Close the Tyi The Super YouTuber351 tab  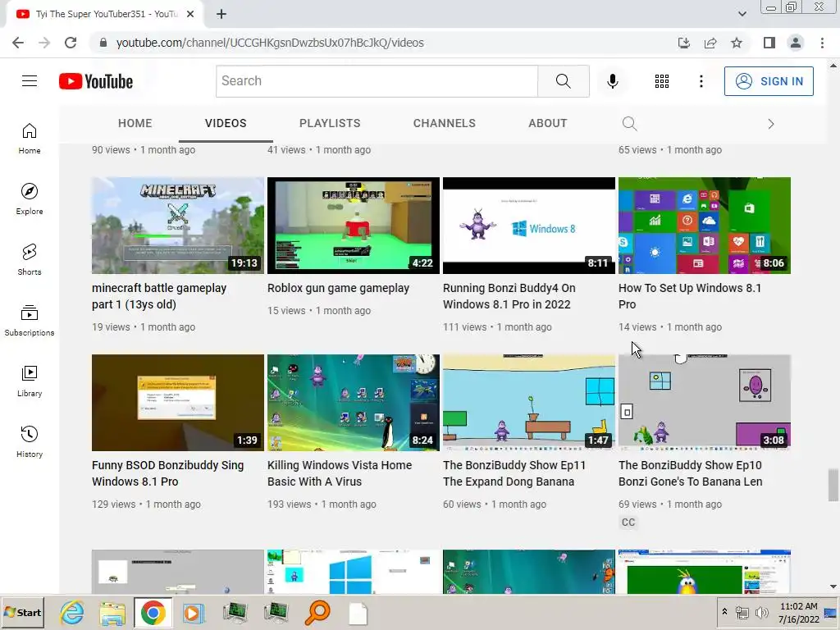pos(190,15)
